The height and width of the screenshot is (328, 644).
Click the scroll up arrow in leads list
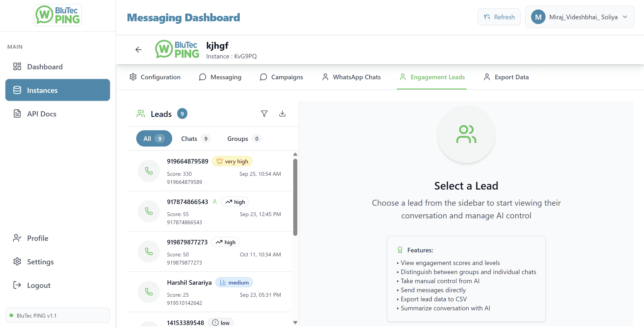pyautogui.click(x=295, y=154)
